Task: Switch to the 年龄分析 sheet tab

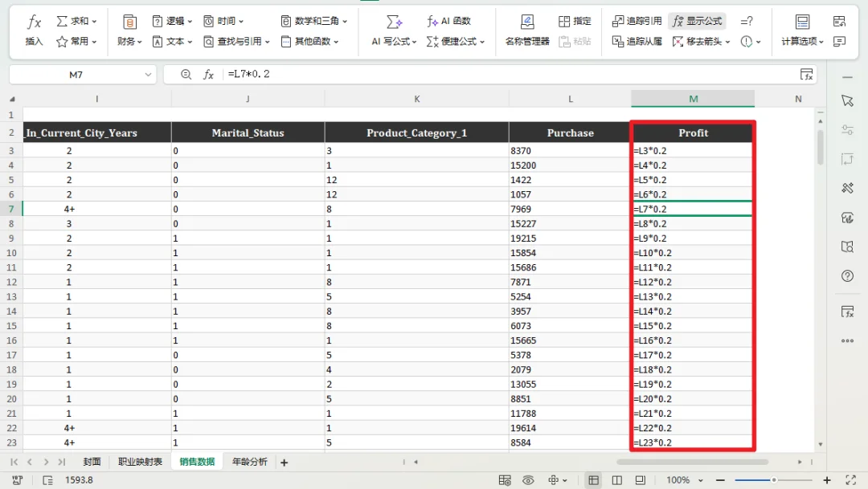Action: point(249,462)
